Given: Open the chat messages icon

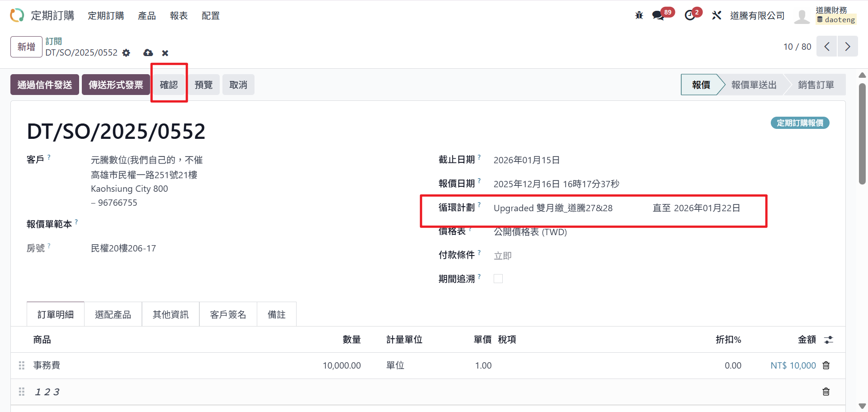Looking at the screenshot, I should [x=658, y=15].
